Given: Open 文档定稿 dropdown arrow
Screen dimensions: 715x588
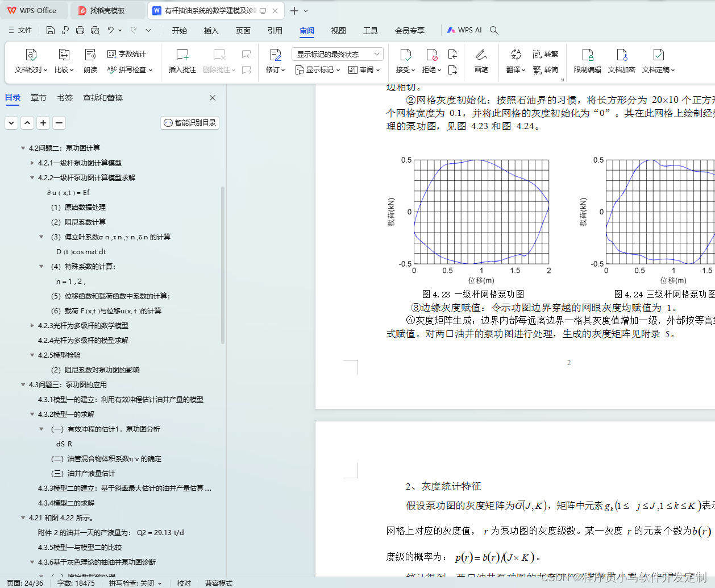Looking at the screenshot, I should [x=673, y=70].
